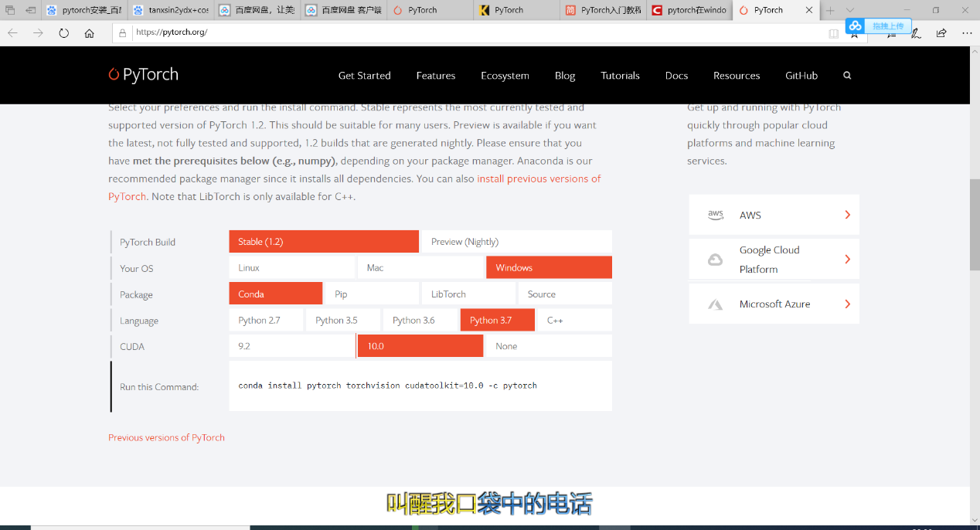
Task: Choose Mac as your OS
Action: [420, 267]
